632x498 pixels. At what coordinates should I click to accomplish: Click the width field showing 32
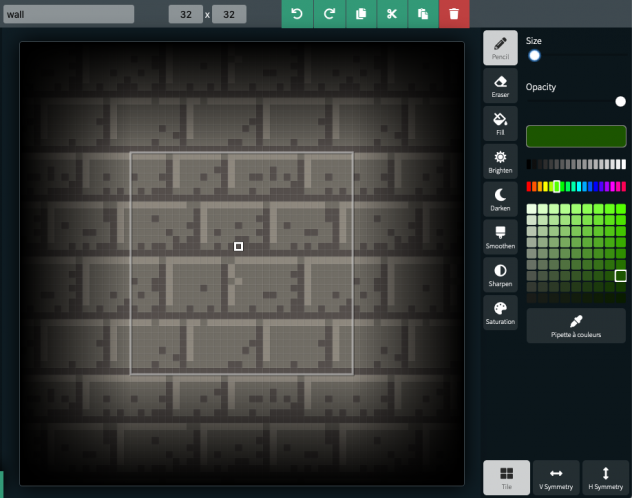pos(185,15)
